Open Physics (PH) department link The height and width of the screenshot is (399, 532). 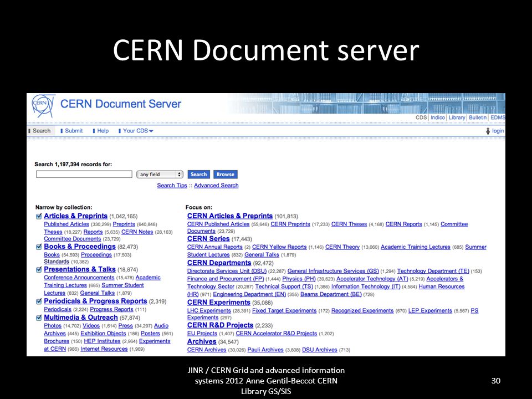click(x=299, y=279)
